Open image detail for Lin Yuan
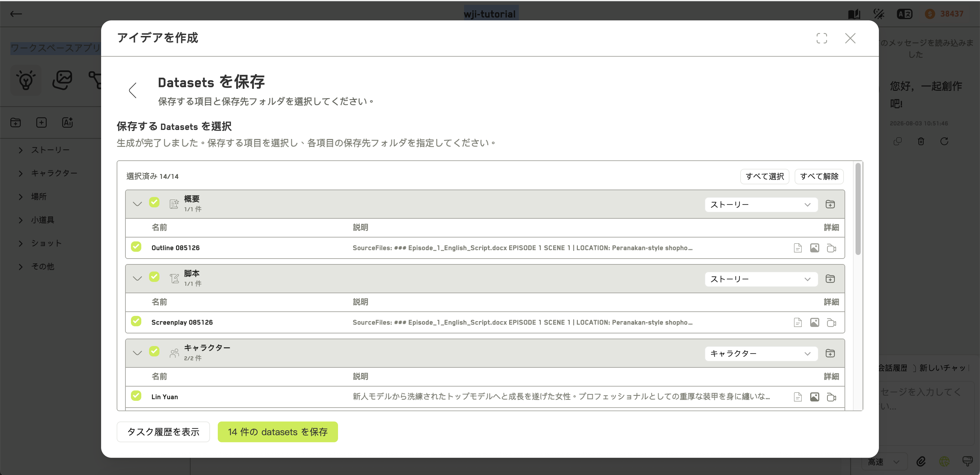980x475 pixels. point(814,397)
